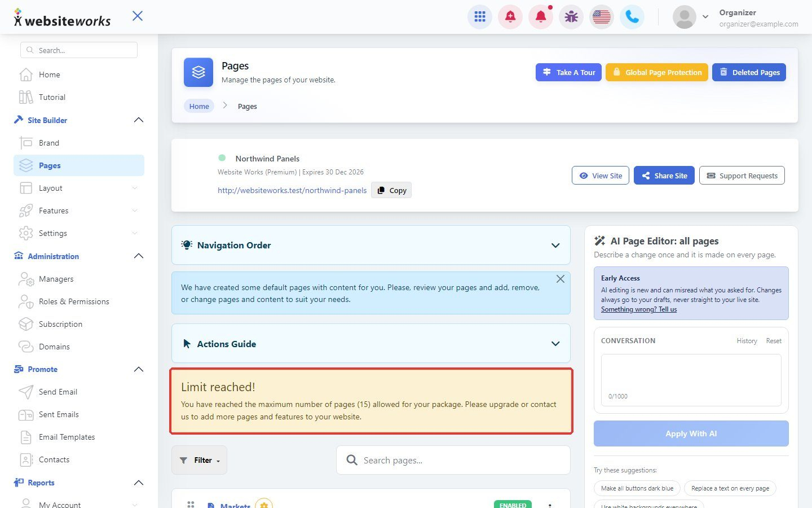The width and height of the screenshot is (812, 508).
Task: Open the Filter dropdown
Action: tap(200, 460)
